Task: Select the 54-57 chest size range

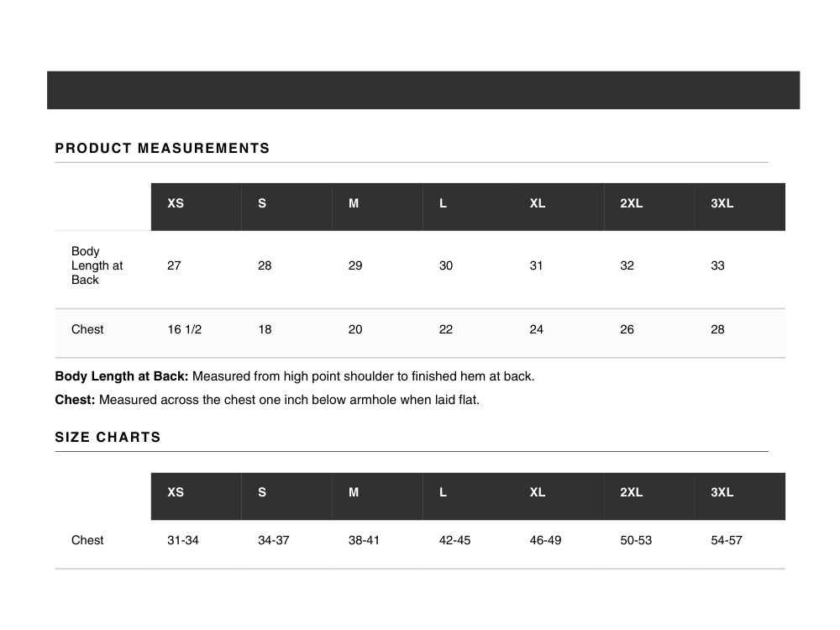Action: tap(727, 540)
